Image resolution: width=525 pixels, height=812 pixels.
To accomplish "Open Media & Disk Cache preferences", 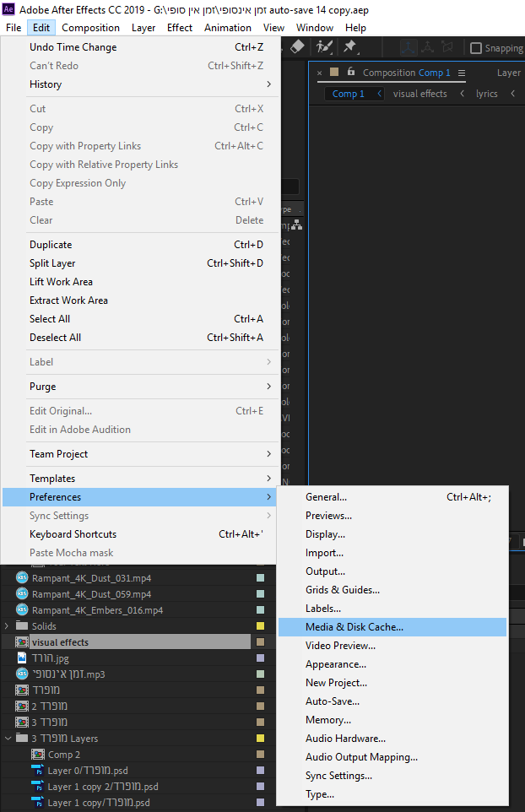I will click(355, 627).
